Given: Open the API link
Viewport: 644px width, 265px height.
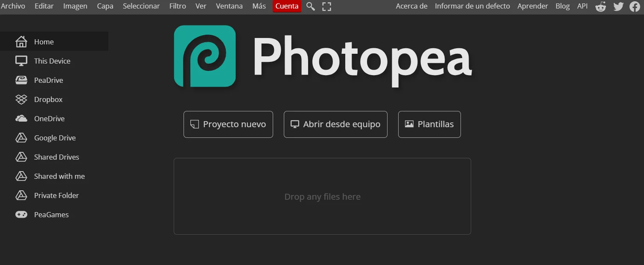Looking at the screenshot, I should coord(582,6).
